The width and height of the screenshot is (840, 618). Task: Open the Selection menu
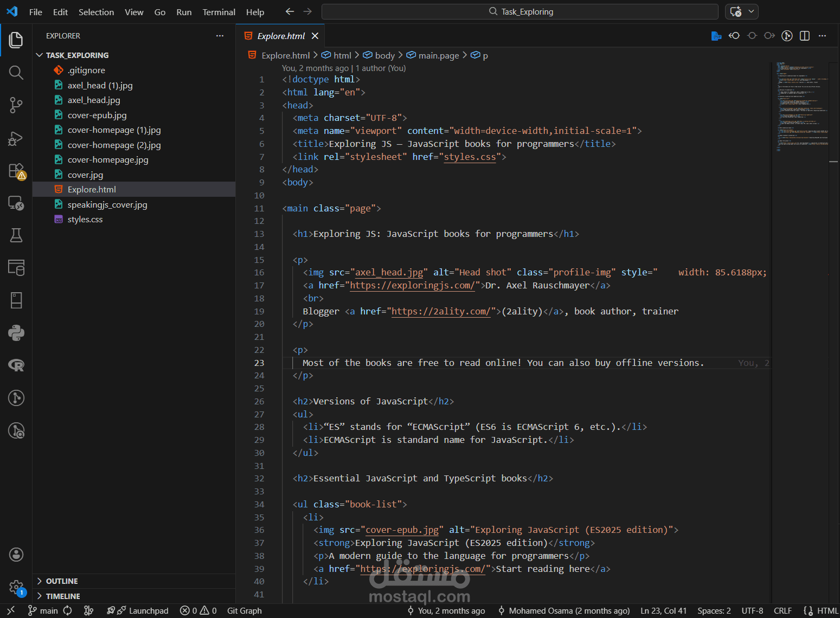[x=96, y=12]
